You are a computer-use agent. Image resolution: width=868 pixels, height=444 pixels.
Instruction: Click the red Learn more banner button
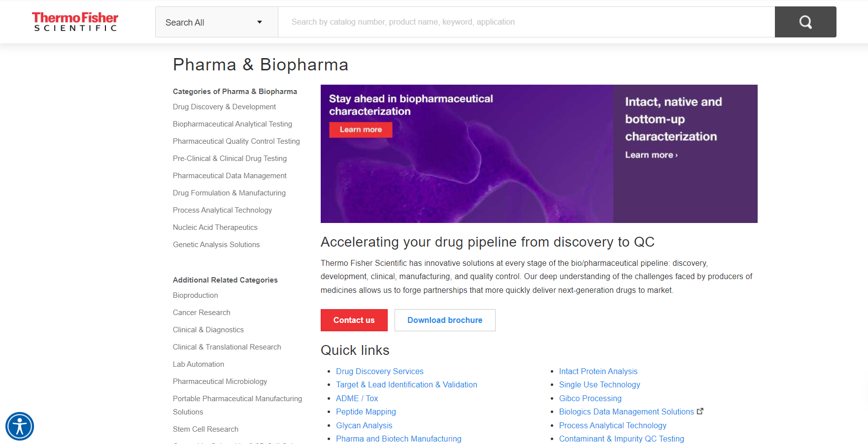(361, 129)
